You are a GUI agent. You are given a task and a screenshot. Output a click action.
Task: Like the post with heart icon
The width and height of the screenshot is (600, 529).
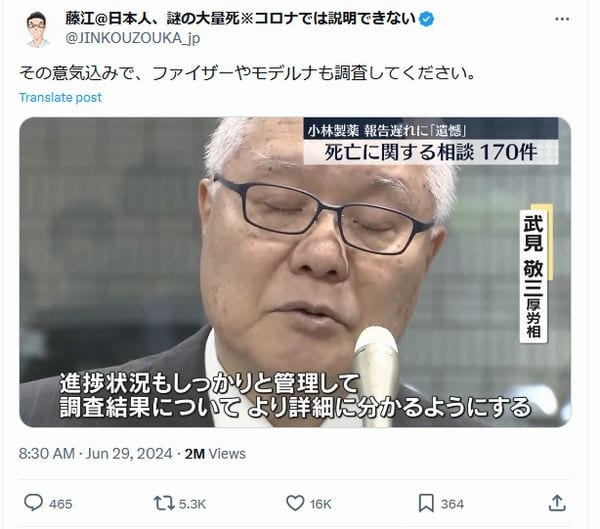295,503
